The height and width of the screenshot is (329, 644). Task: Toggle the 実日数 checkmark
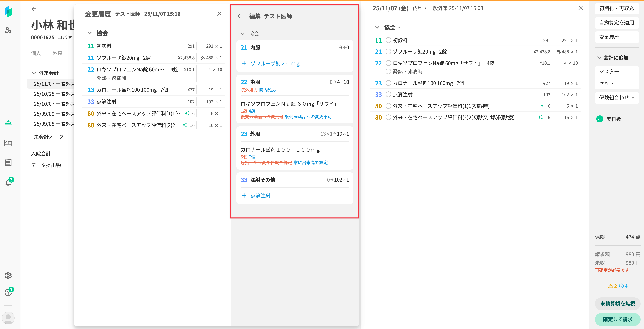click(600, 119)
